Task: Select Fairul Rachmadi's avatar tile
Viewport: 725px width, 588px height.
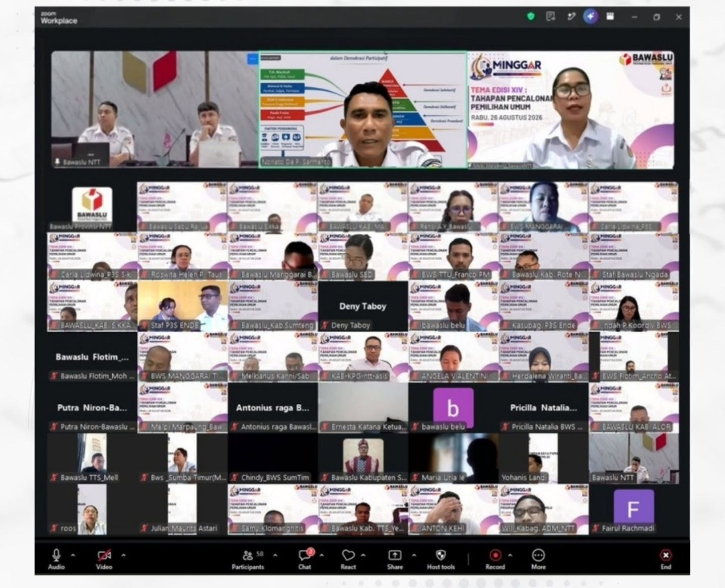Action: coord(634,509)
